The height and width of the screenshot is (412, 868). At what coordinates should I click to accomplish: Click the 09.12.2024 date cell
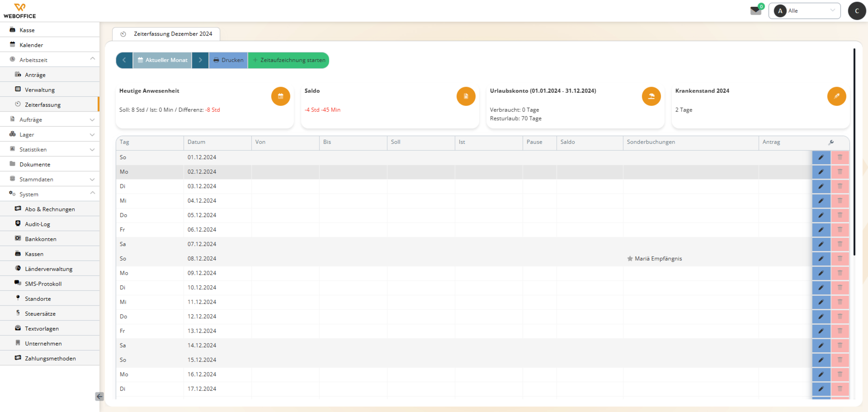tap(218, 273)
